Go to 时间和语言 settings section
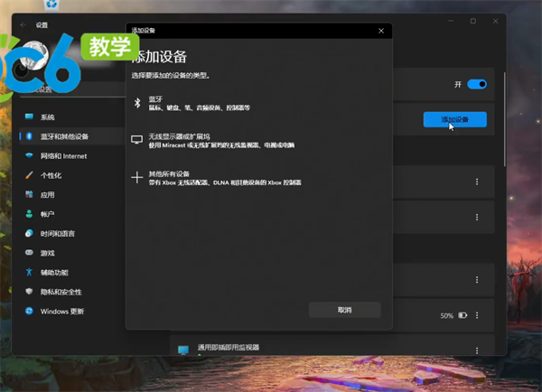Viewport: 542px width, 392px height. tap(59, 233)
